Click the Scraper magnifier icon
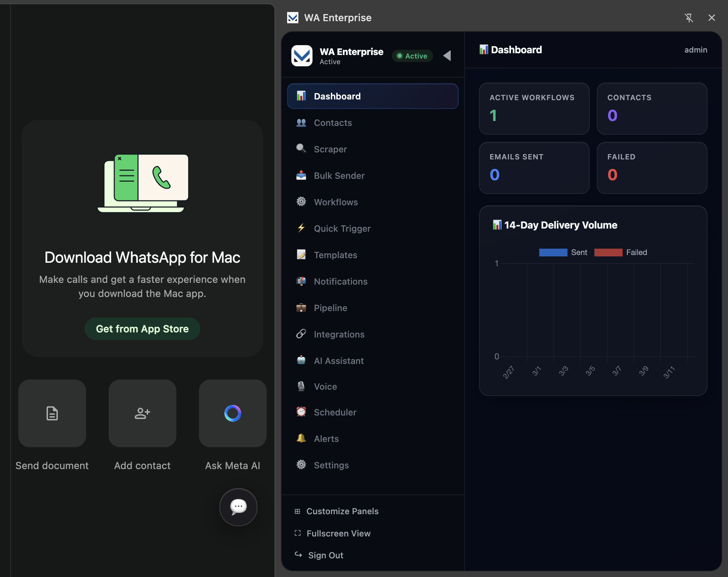 (301, 149)
